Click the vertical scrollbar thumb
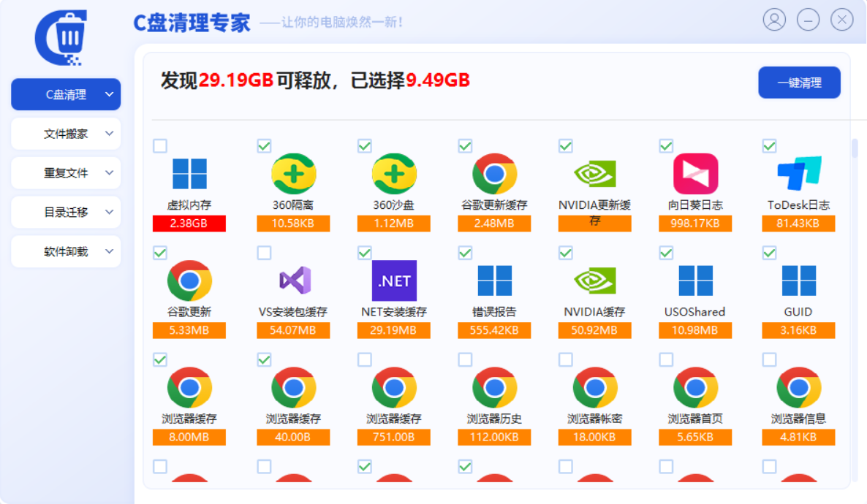This screenshot has width=867, height=504. click(855, 148)
